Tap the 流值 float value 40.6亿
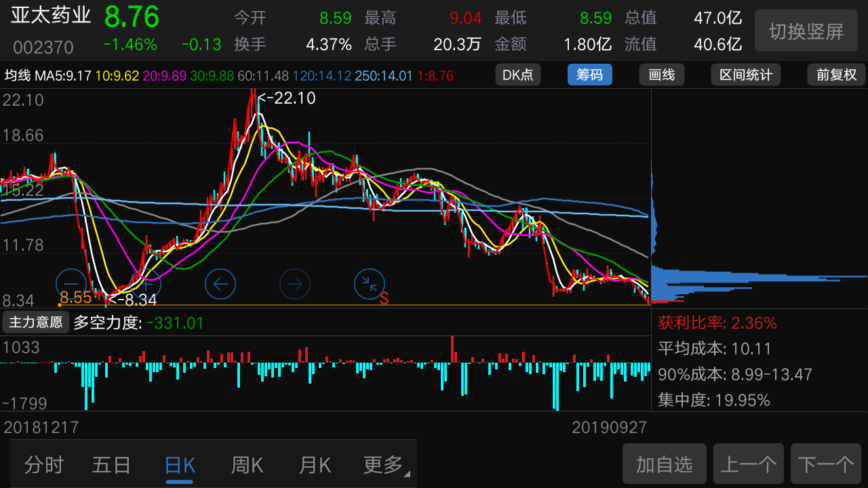868x488 pixels. click(717, 45)
